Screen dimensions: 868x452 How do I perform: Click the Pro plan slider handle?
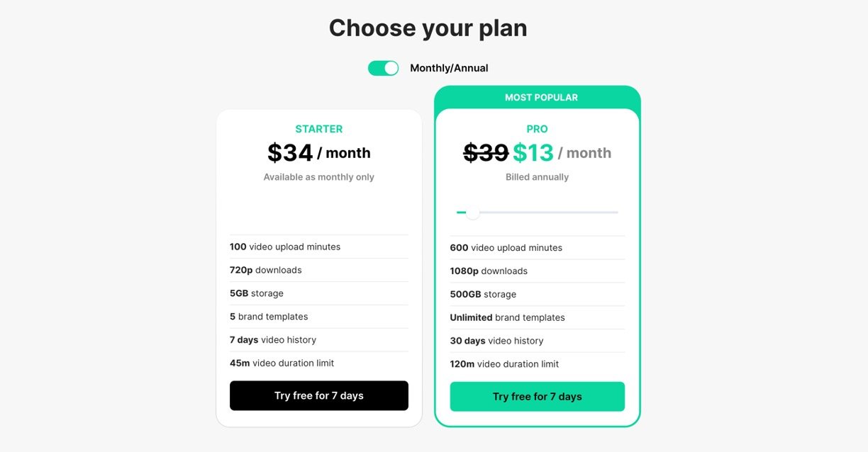coord(473,213)
